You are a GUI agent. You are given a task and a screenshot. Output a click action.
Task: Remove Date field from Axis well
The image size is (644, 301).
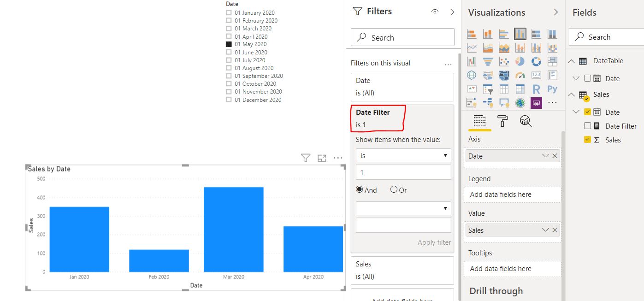[x=555, y=156]
